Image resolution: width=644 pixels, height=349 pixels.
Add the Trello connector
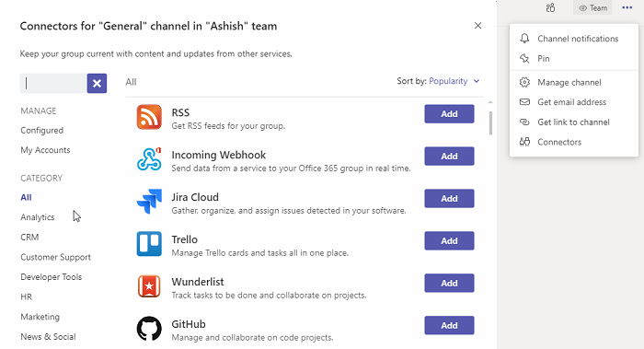click(449, 241)
